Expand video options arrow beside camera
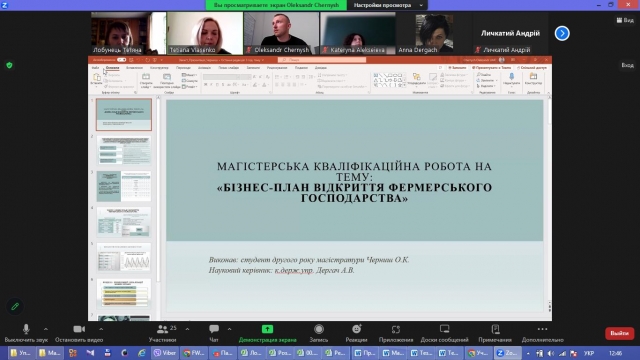 pos(101,329)
